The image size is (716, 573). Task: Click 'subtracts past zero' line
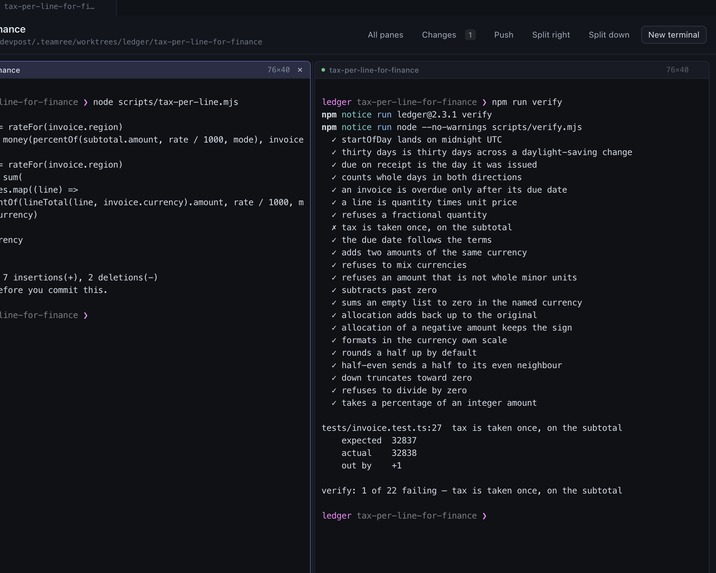(384, 290)
